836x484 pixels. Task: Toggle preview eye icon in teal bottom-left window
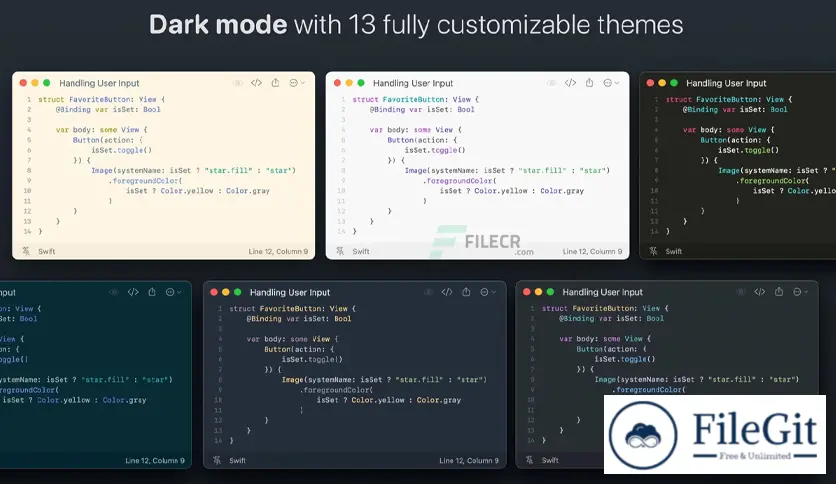(x=114, y=292)
